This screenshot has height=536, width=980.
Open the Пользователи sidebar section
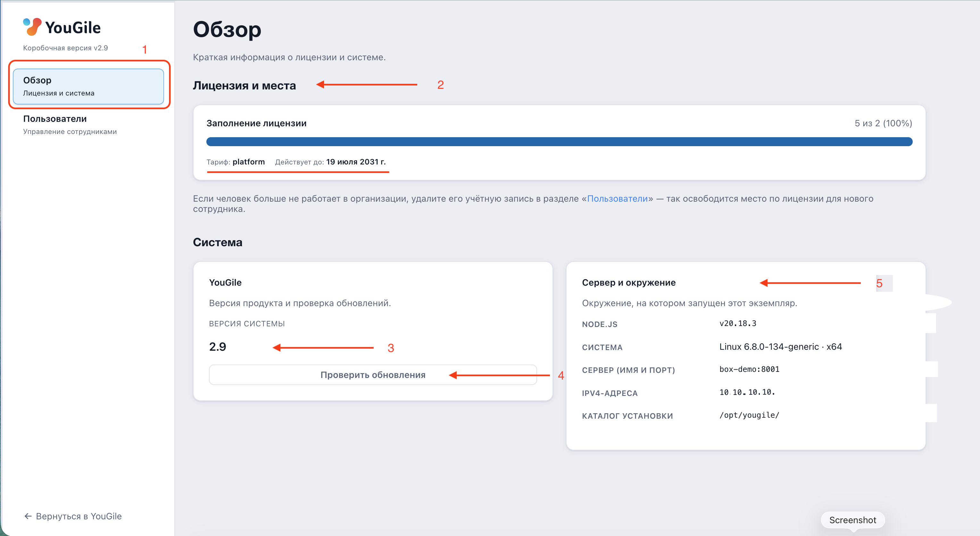pos(88,125)
